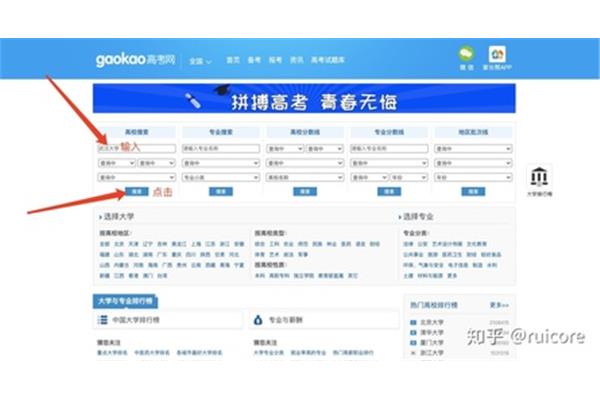
Task: Go to 首页 in the top navigation
Action: (x=233, y=60)
